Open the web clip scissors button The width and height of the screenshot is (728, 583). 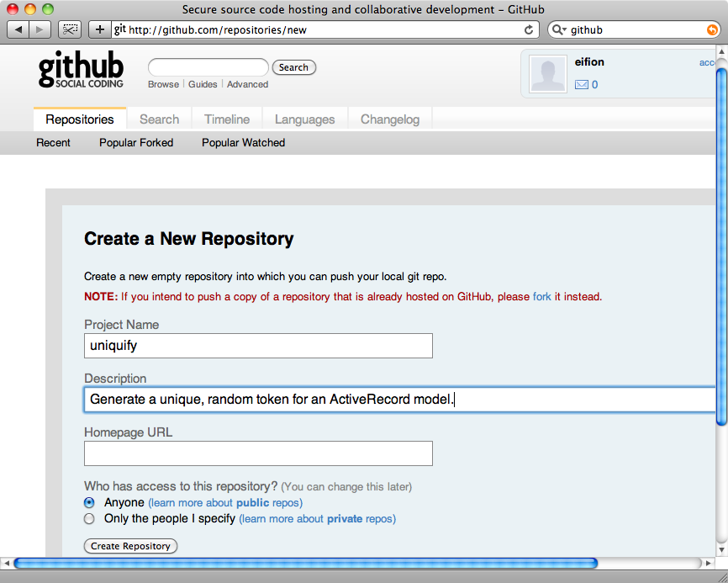[x=70, y=29]
